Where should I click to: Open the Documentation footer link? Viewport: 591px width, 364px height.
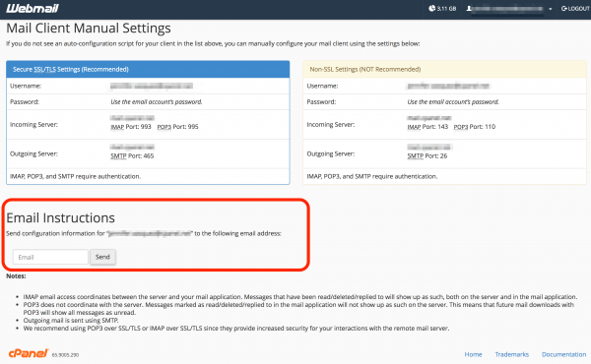click(563, 354)
